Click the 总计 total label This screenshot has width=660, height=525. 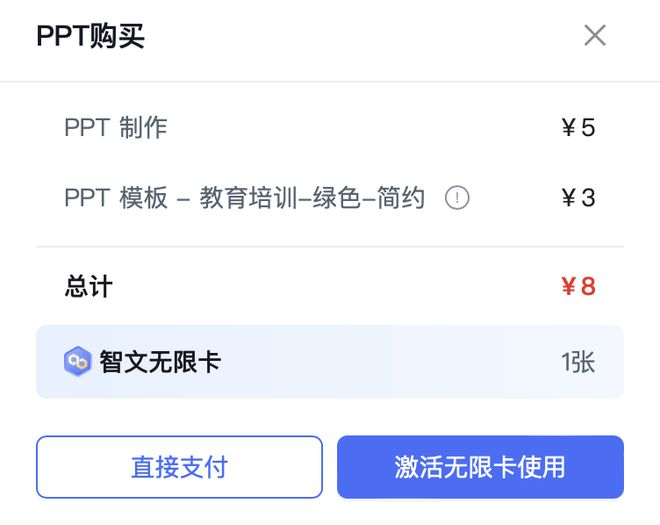pos(89,287)
